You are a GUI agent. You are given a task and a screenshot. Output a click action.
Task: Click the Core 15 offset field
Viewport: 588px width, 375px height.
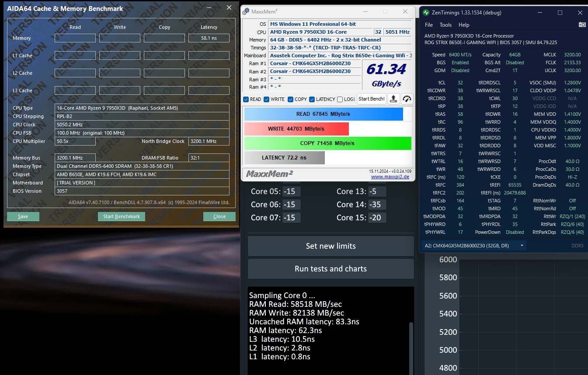click(377, 218)
